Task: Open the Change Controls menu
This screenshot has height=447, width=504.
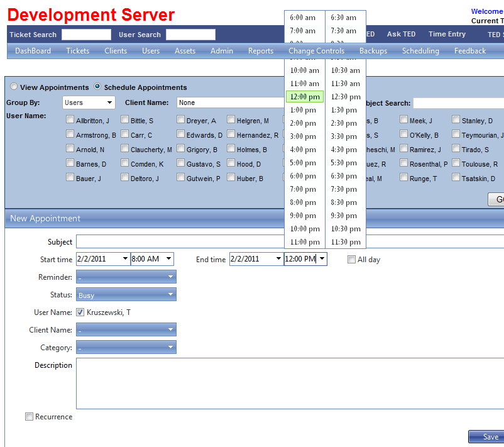Action: pos(316,51)
